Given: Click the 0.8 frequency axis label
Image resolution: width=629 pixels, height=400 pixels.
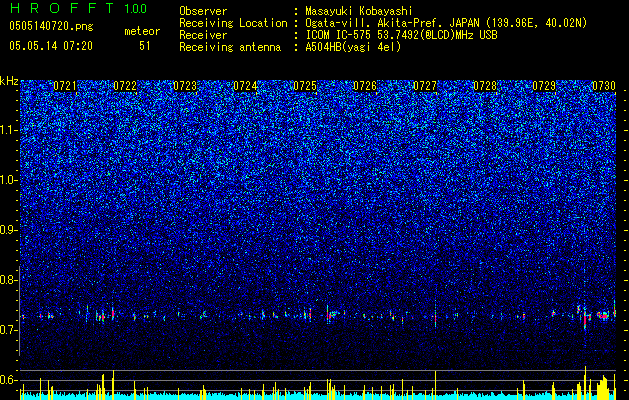Looking at the screenshot, I should click(x=9, y=280).
